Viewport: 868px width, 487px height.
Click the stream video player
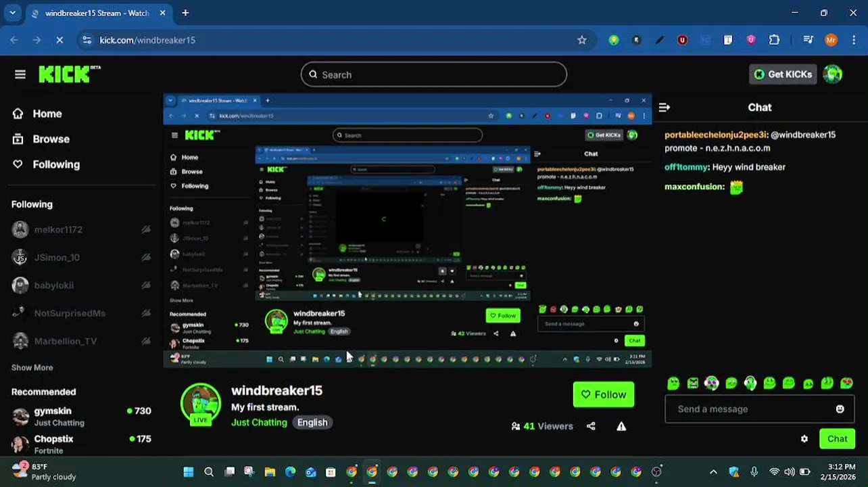[408, 231]
